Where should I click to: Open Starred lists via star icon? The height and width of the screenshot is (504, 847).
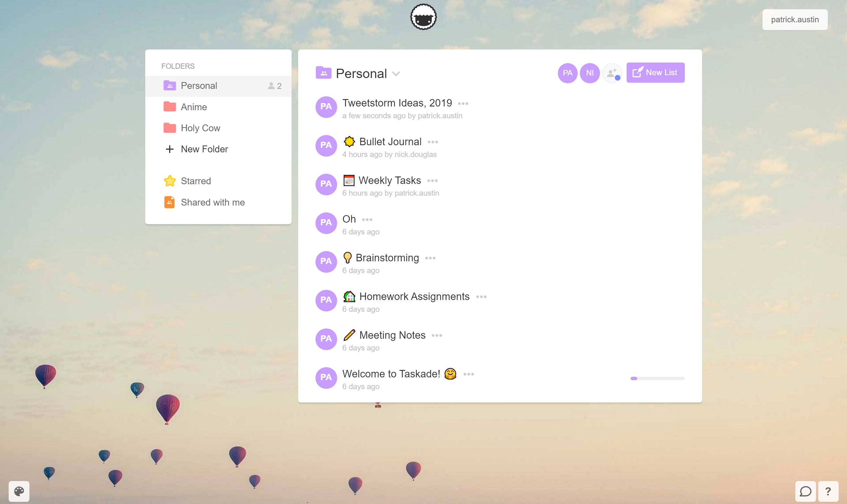[169, 181]
